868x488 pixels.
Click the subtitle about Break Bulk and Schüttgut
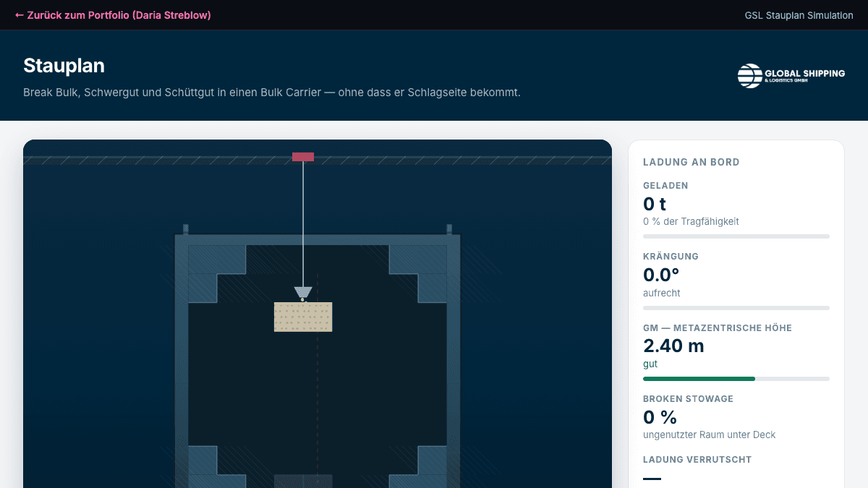click(272, 93)
